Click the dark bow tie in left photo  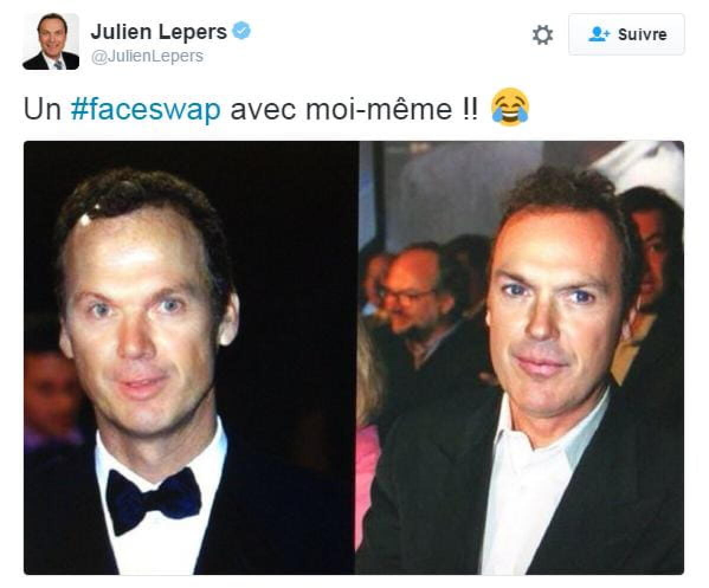tap(153, 500)
